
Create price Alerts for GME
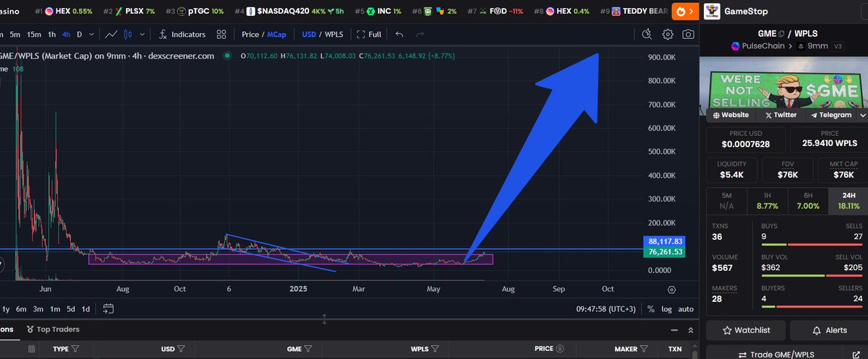(x=829, y=330)
